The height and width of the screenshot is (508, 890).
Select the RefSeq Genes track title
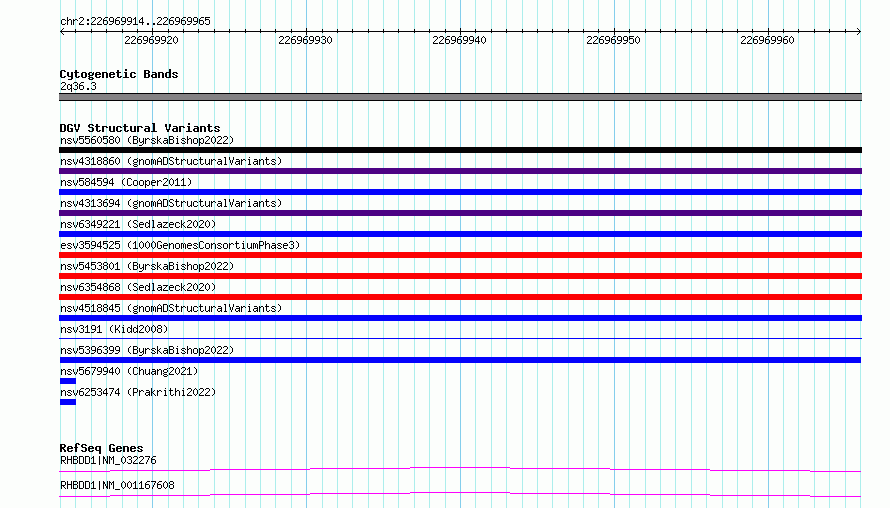pos(101,448)
